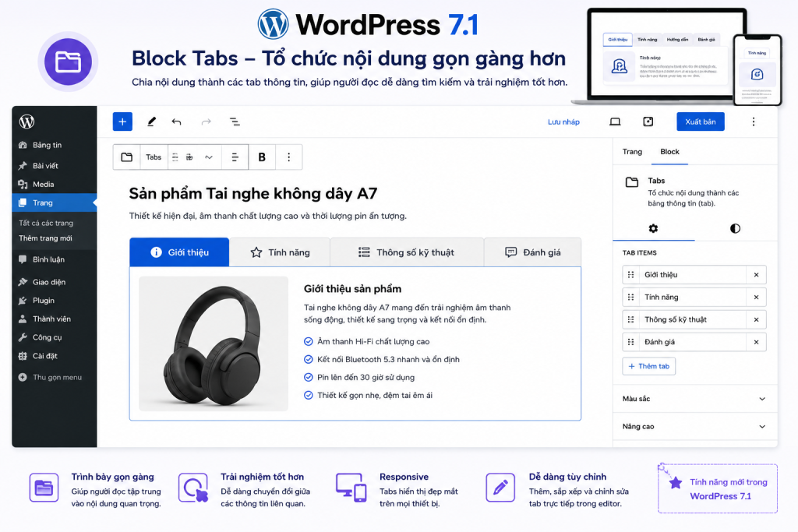Grab drag handle of Đánh giá item
The width and height of the screenshot is (798, 532).
(x=630, y=342)
